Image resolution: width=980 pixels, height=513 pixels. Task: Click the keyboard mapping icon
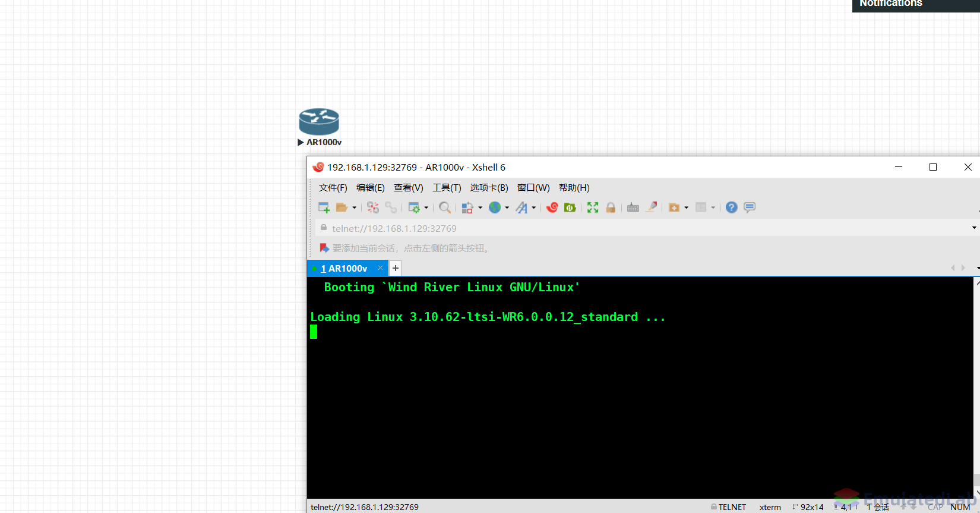[x=633, y=207]
